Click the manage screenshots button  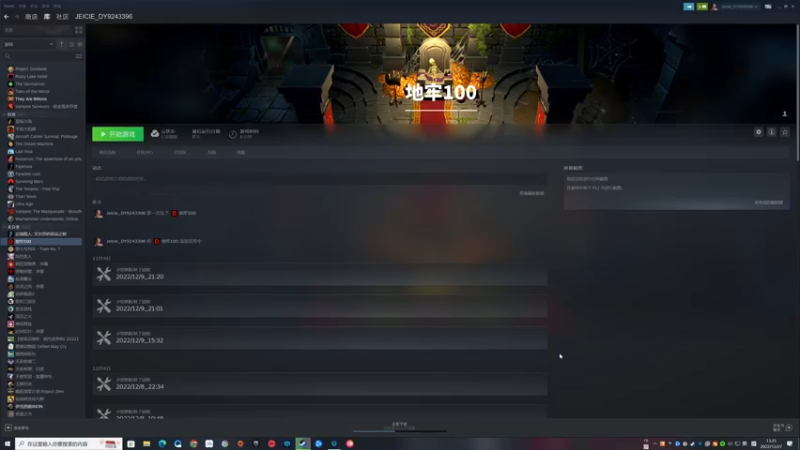(x=768, y=203)
